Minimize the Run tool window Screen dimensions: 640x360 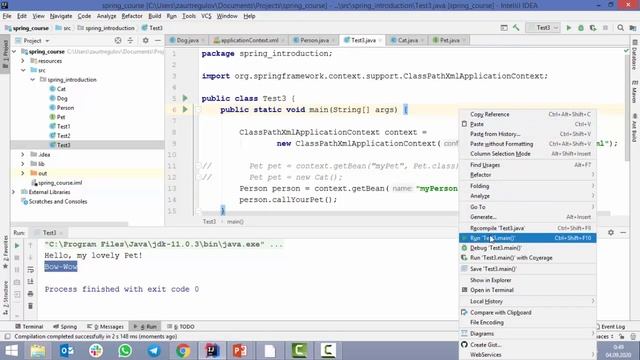623,232
